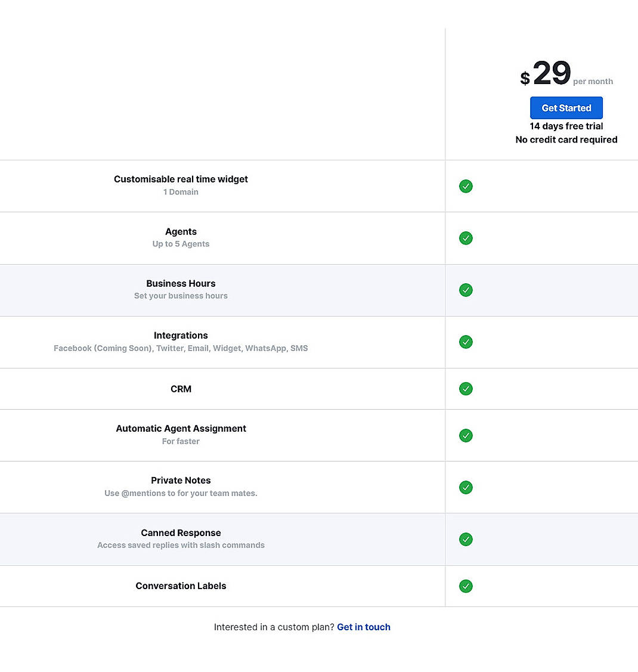638x672 pixels.
Task: Open the Get in touch link
Action: 363,627
